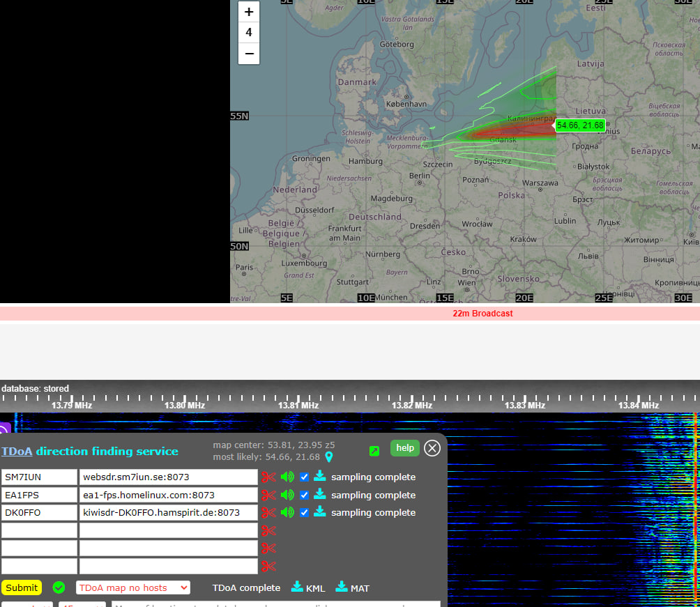Open the TDoA title link
Image resolution: width=700 pixels, height=607 pixels.
coord(17,451)
